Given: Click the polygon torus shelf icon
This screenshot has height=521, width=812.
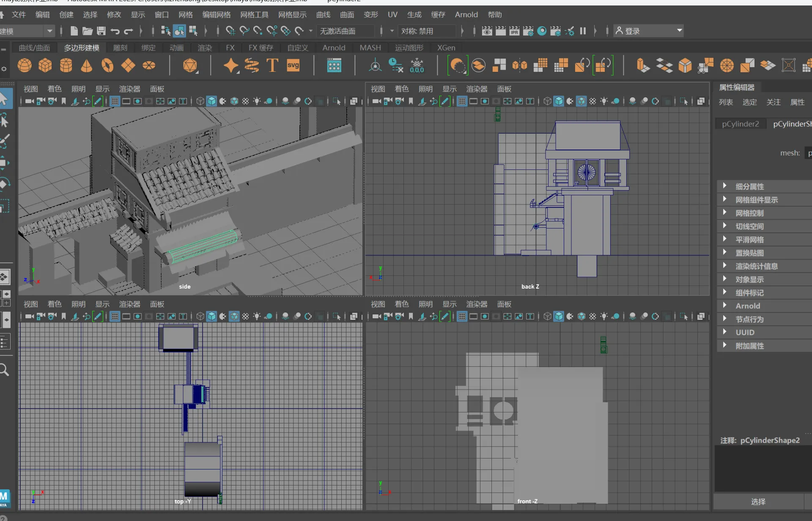Looking at the screenshot, I should [107, 65].
